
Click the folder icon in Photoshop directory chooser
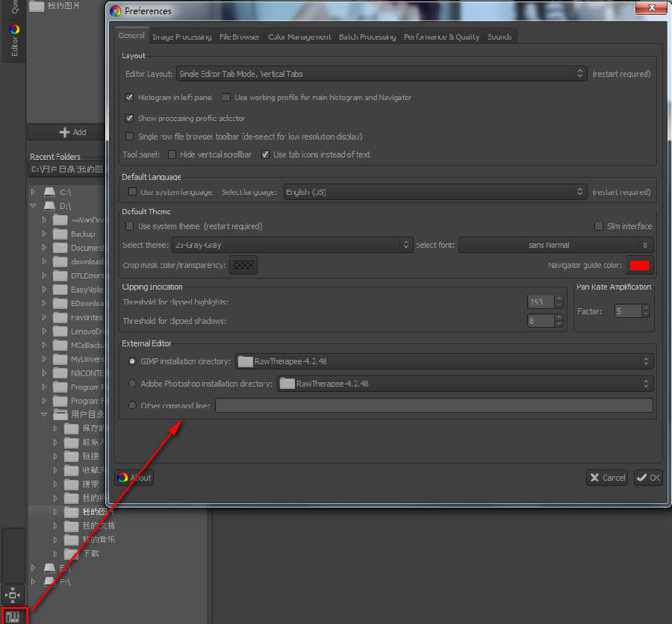click(287, 384)
